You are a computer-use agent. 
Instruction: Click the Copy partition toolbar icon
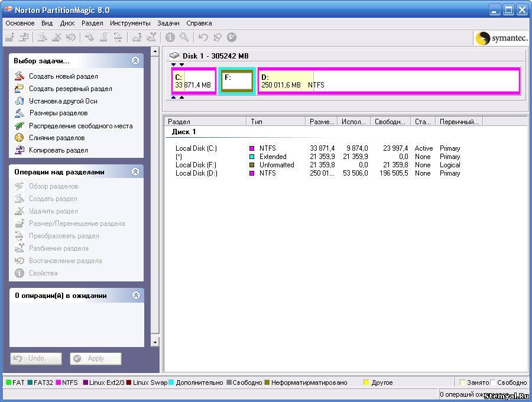coord(24,37)
